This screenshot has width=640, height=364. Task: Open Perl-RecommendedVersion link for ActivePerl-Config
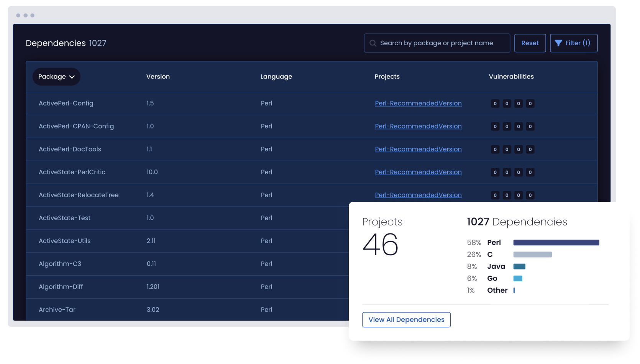418,103
